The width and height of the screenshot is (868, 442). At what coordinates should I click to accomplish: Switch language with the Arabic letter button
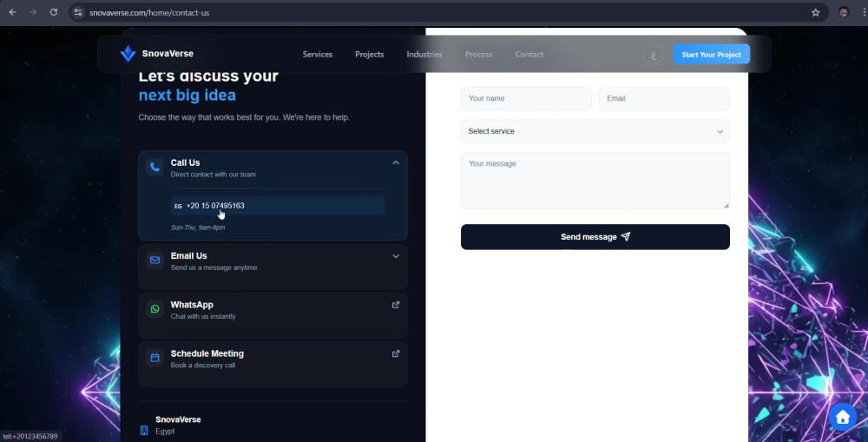(x=654, y=55)
